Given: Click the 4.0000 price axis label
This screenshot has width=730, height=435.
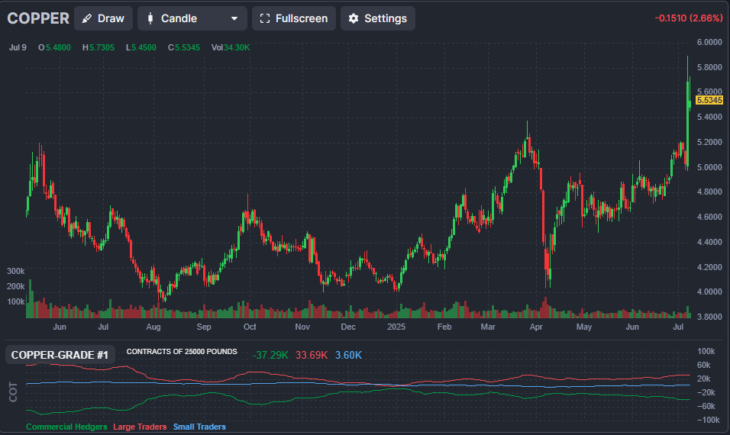Looking at the screenshot, I should 710,292.
